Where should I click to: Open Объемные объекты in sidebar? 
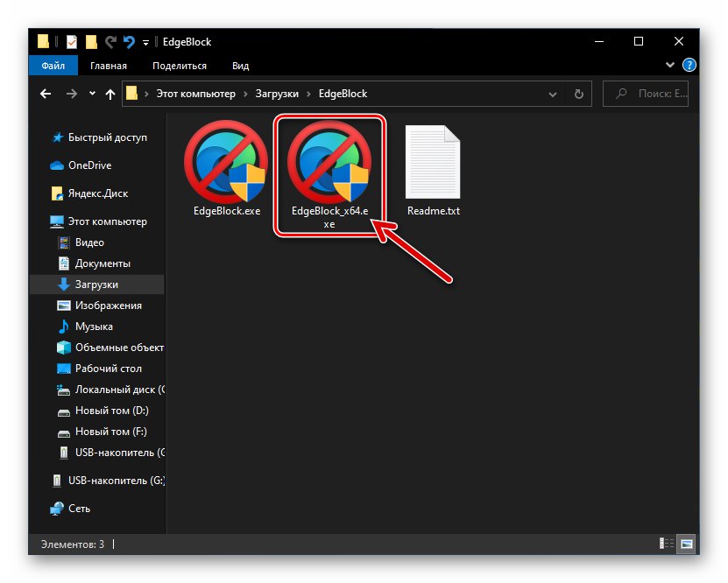110,348
